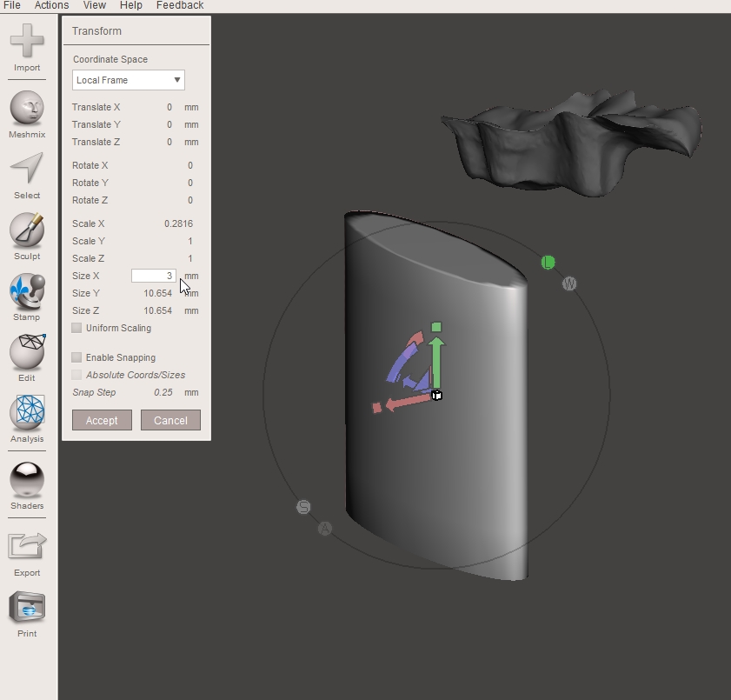Image resolution: width=731 pixels, height=700 pixels.
Task: Open the View menu
Action: pos(95,5)
